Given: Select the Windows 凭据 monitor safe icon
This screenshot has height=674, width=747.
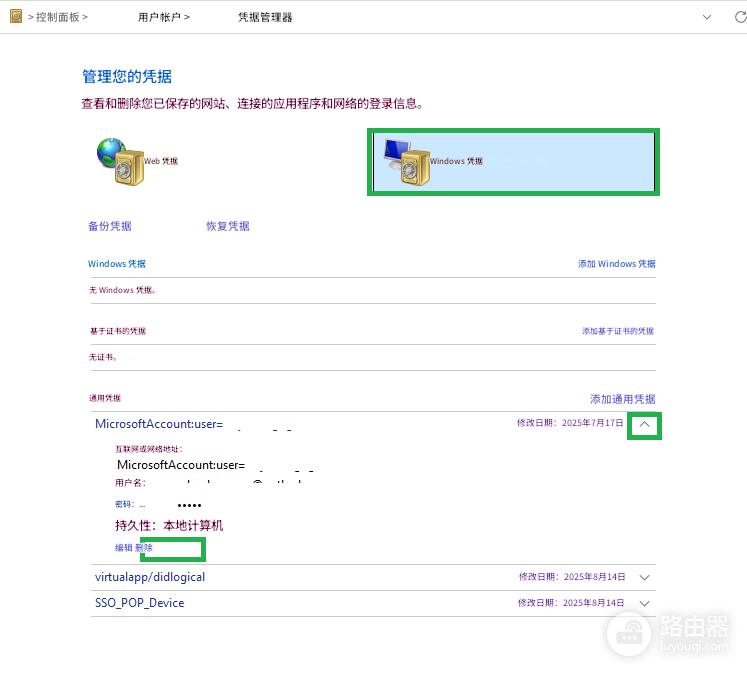Looking at the screenshot, I should [x=407, y=162].
